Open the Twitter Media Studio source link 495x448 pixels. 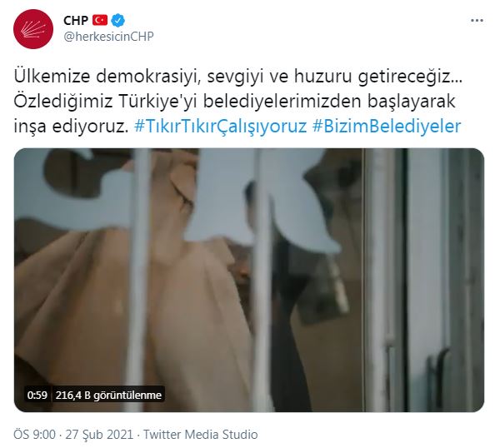(201, 435)
